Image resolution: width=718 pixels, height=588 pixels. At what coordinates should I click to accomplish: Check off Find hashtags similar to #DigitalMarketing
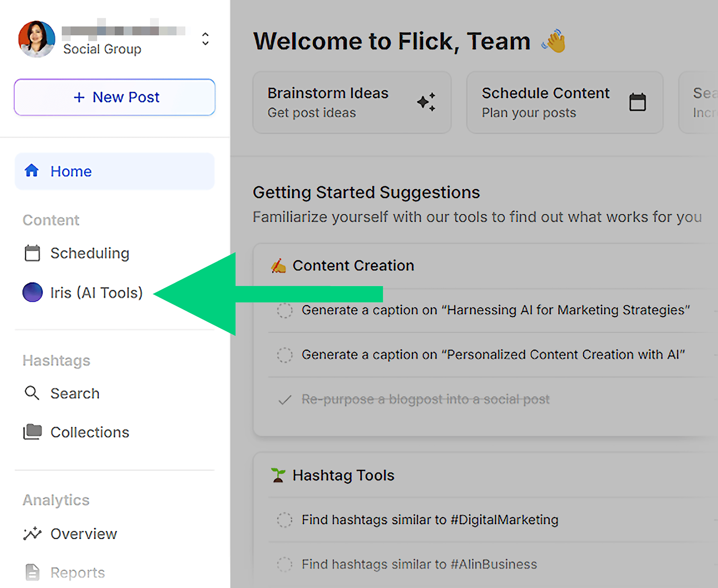click(x=285, y=520)
